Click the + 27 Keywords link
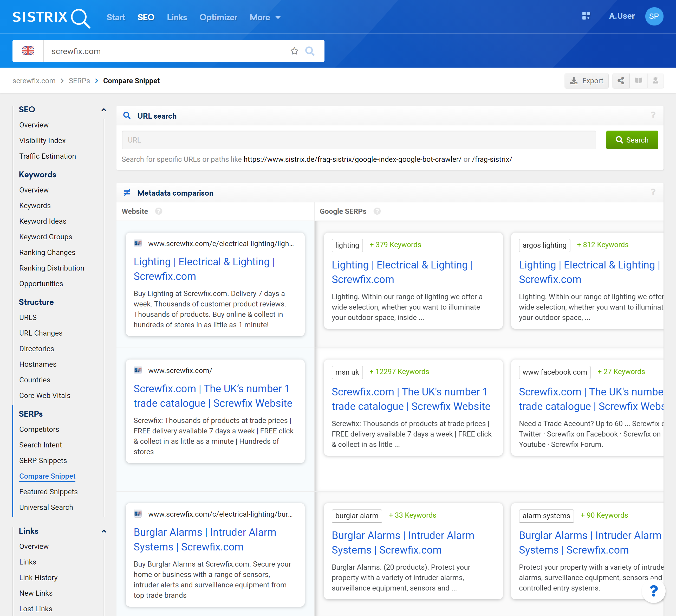 point(621,371)
